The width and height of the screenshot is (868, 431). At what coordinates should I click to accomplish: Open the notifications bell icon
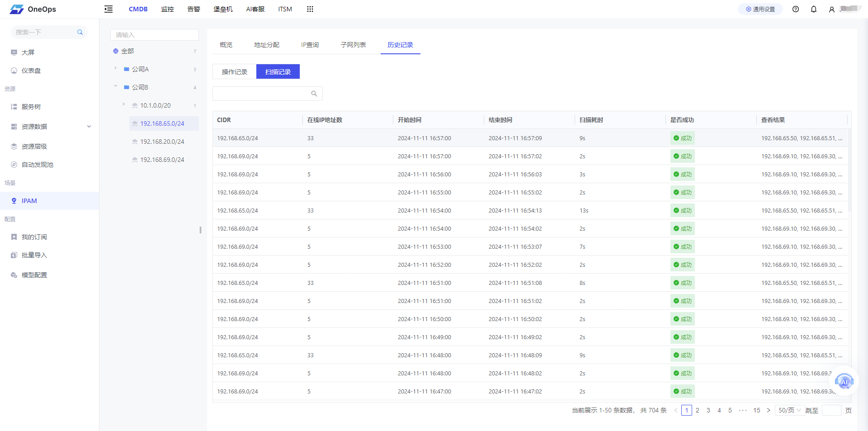click(814, 9)
